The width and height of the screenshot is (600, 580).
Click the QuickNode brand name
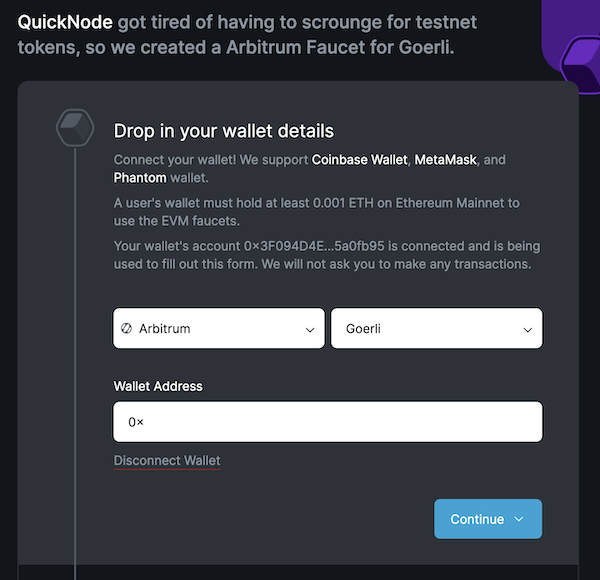coord(64,22)
